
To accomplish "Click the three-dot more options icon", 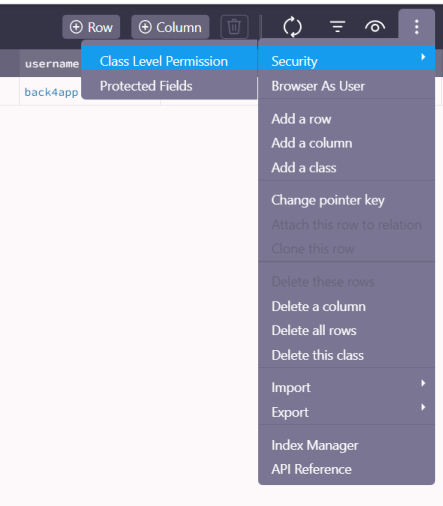I will pyautogui.click(x=416, y=27).
